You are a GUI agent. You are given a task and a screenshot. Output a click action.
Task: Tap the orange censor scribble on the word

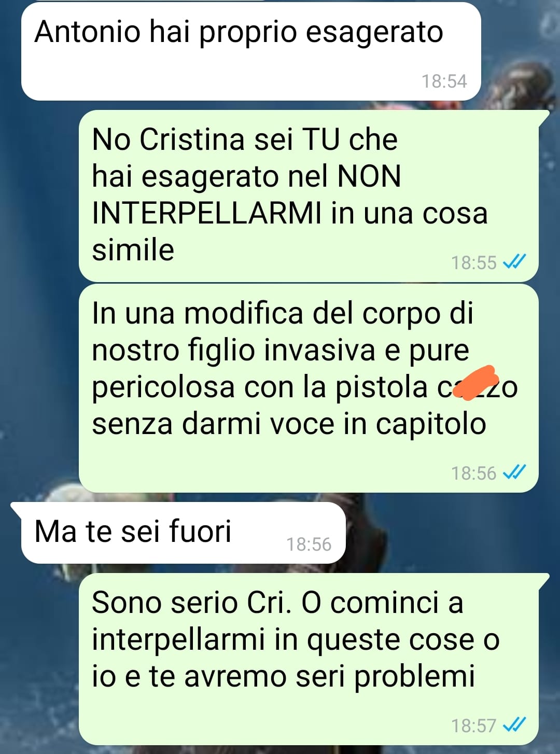(x=475, y=383)
